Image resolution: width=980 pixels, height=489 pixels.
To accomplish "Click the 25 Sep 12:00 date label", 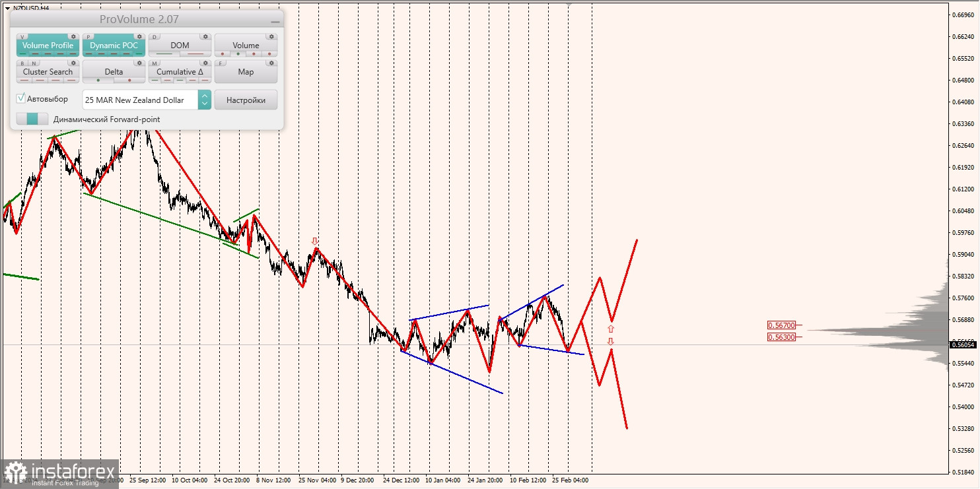I will coord(149,480).
